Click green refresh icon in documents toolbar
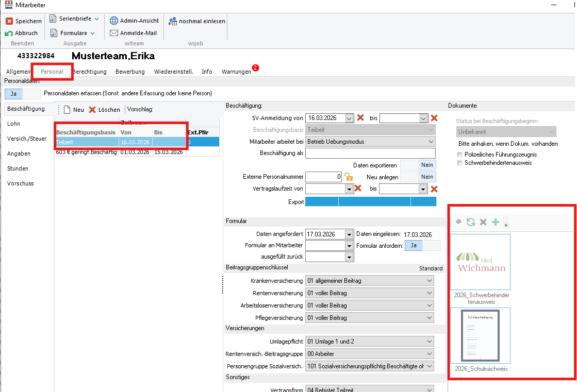The image size is (577, 392). pyautogui.click(x=471, y=222)
